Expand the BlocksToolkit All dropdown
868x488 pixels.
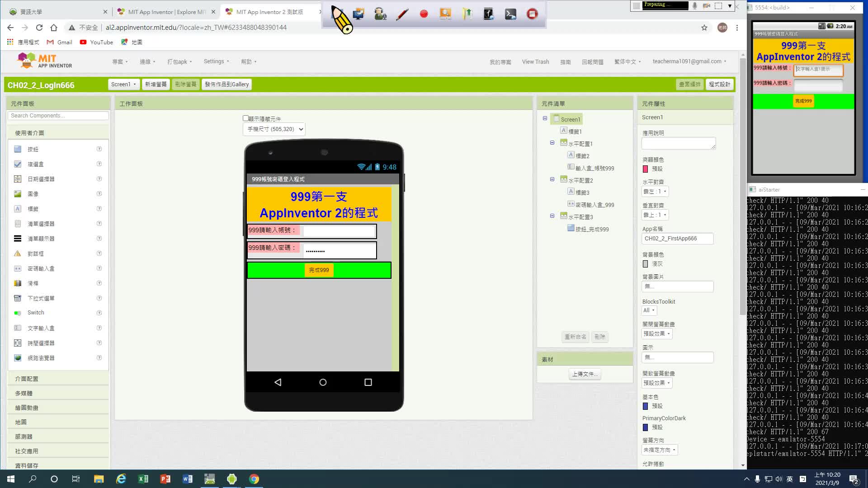click(x=649, y=310)
